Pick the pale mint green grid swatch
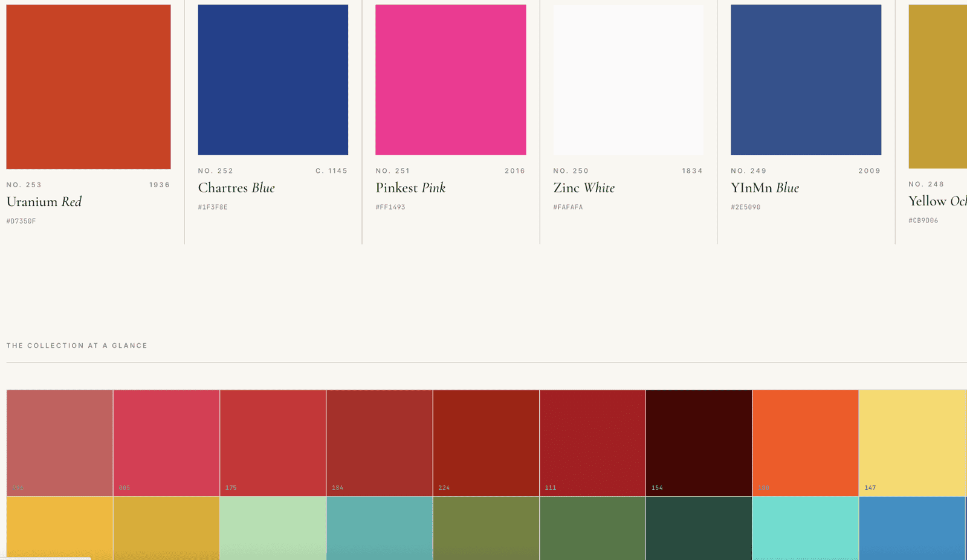The width and height of the screenshot is (967, 560). click(273, 528)
